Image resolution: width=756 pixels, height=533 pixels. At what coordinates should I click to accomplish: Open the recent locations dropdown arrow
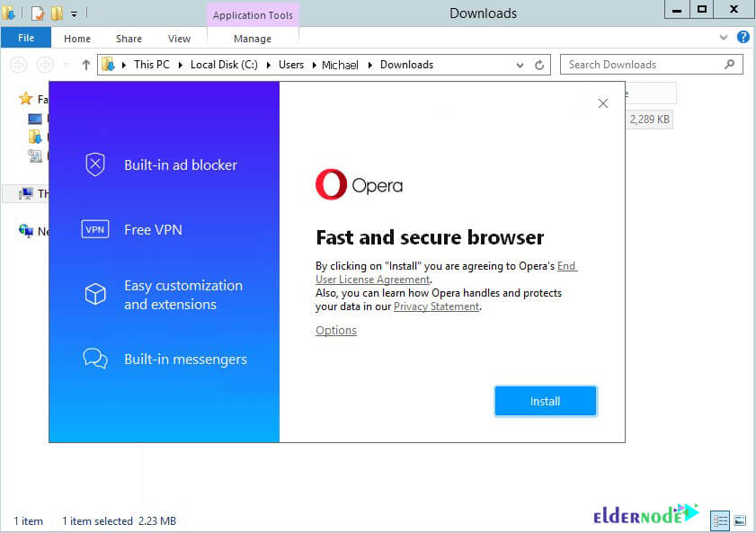pos(67,65)
